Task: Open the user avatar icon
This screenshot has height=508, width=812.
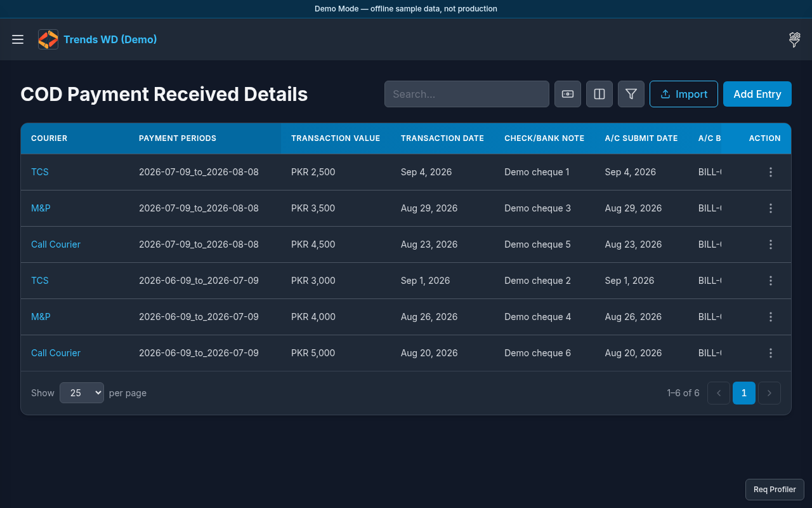Action: pyautogui.click(x=794, y=39)
